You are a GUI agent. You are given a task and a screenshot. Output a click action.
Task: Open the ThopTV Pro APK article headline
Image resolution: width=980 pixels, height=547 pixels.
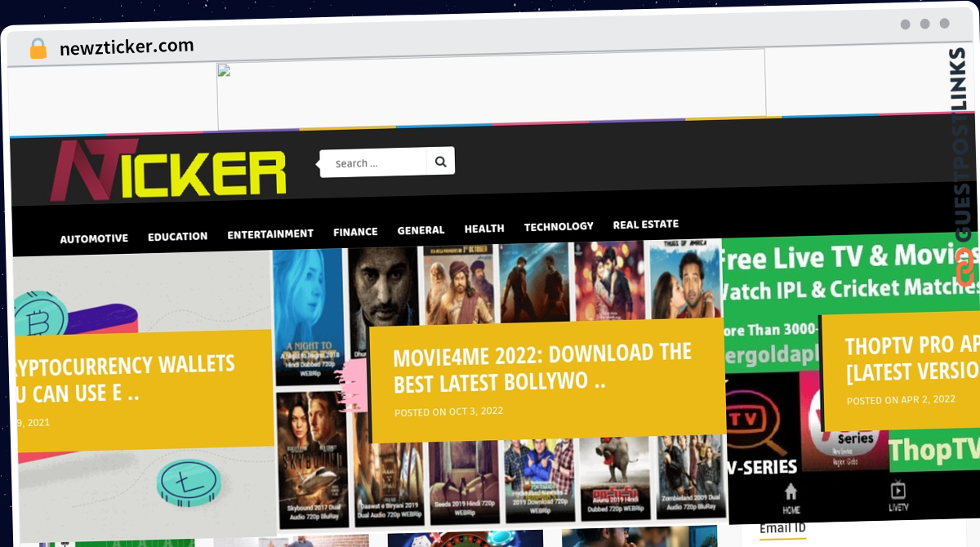[912, 358]
